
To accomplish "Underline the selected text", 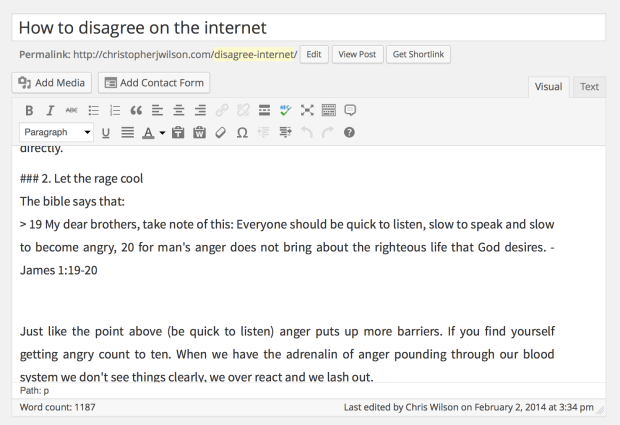I will 106,132.
